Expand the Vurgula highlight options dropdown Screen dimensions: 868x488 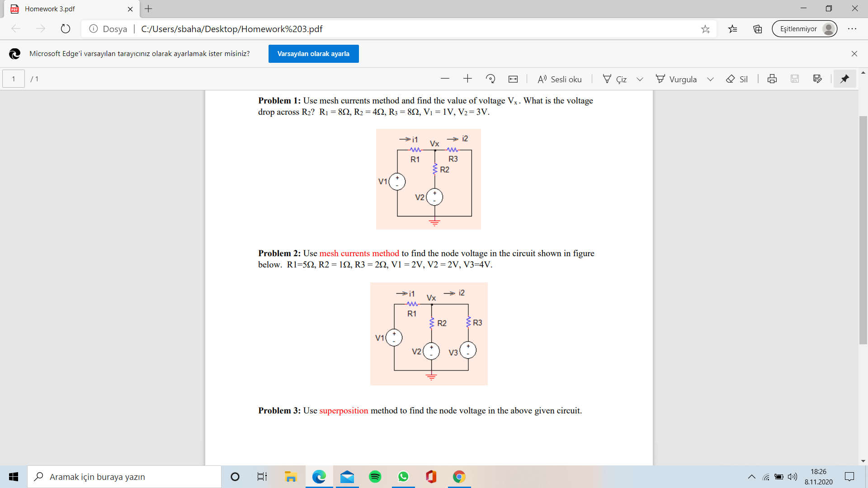pyautogui.click(x=710, y=79)
